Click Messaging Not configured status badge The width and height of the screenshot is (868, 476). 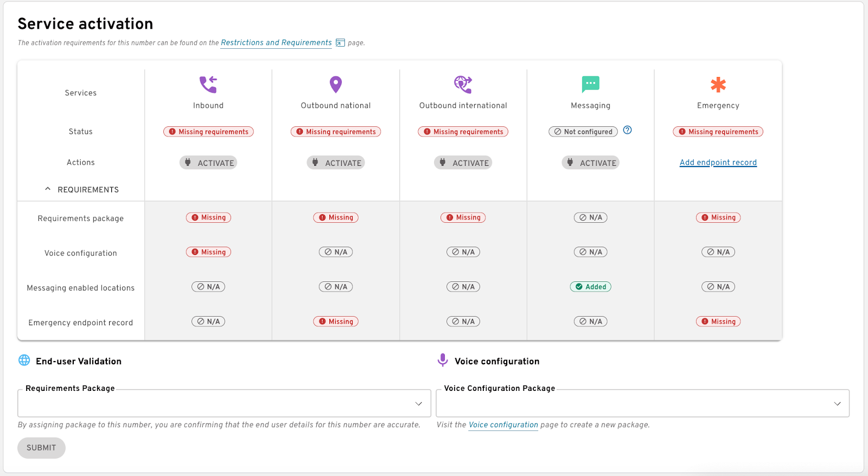click(583, 132)
